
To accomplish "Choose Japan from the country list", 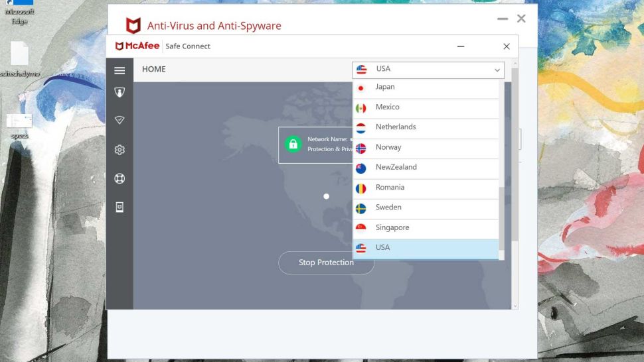I will tap(426, 88).
